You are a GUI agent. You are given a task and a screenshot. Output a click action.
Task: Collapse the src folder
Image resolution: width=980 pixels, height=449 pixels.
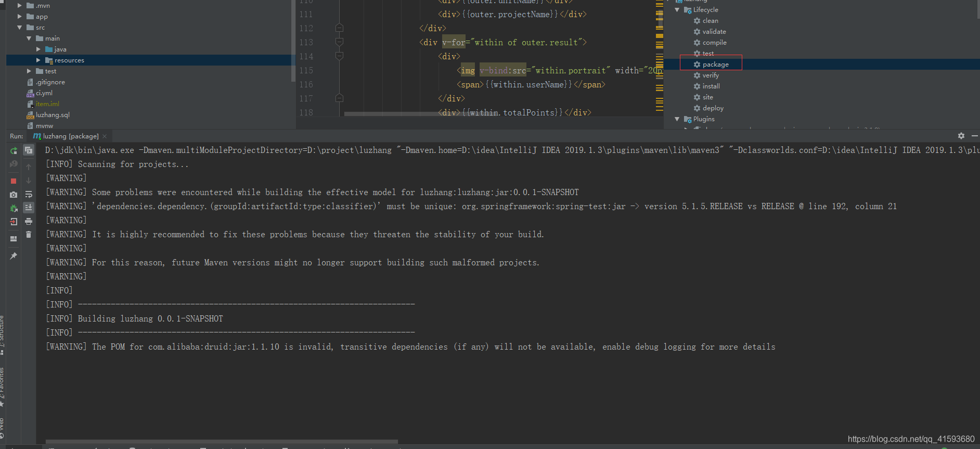20,28
